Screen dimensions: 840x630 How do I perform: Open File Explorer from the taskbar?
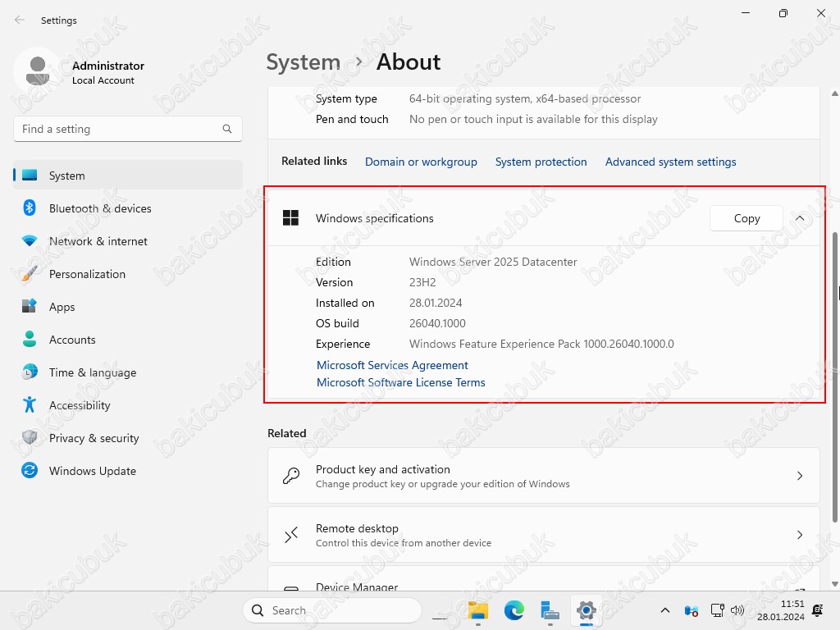(478, 610)
